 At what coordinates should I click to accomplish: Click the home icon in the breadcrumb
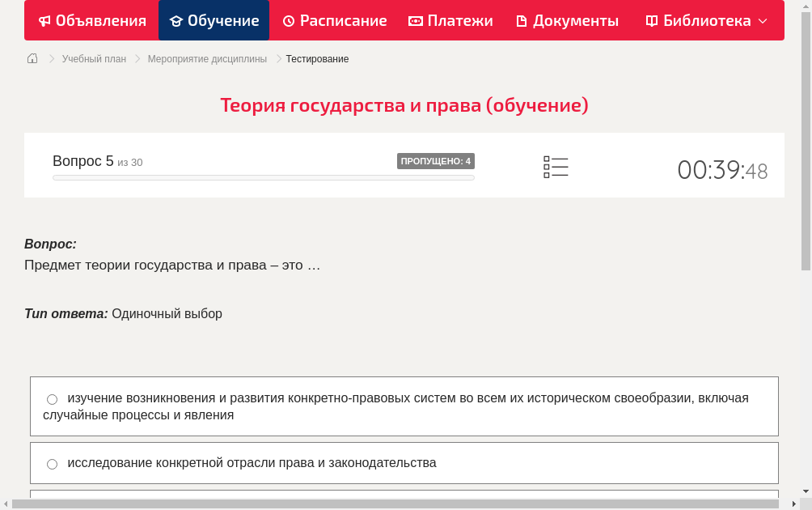[32, 58]
